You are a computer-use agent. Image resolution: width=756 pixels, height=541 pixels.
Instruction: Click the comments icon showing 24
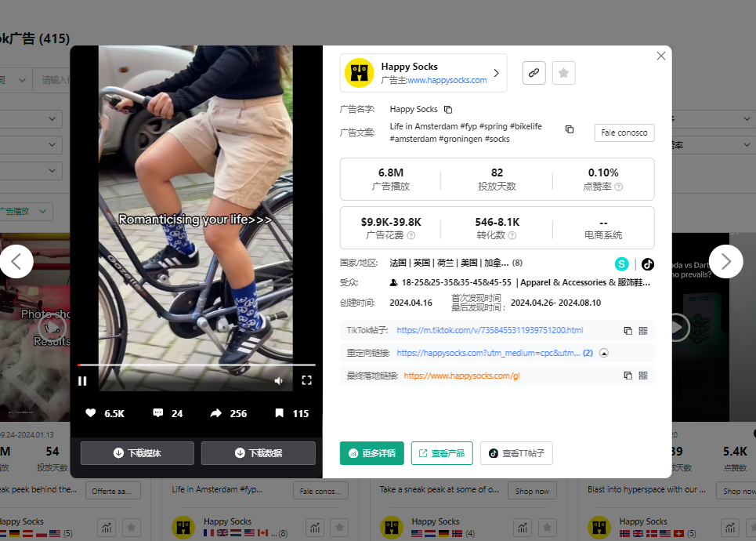[157, 413]
